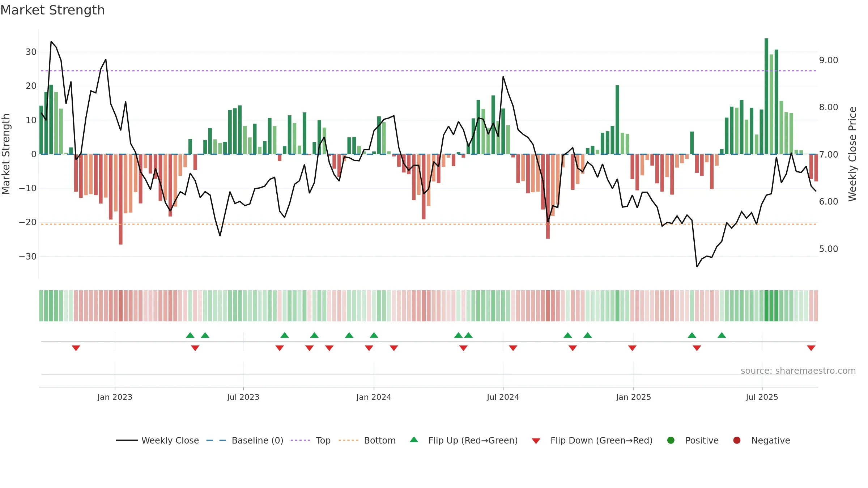Click the Market Strength y-axis title
The height and width of the screenshot is (488, 868).
pos(6,154)
